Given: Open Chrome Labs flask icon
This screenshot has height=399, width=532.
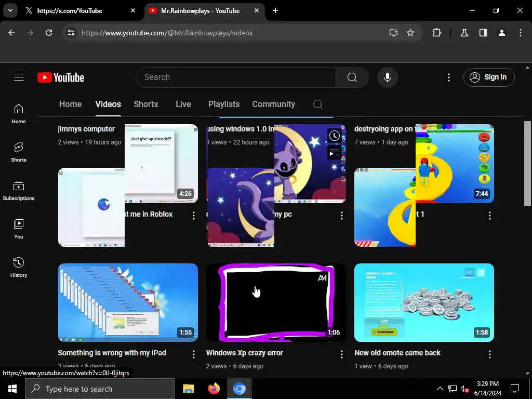Looking at the screenshot, I should click(464, 33).
